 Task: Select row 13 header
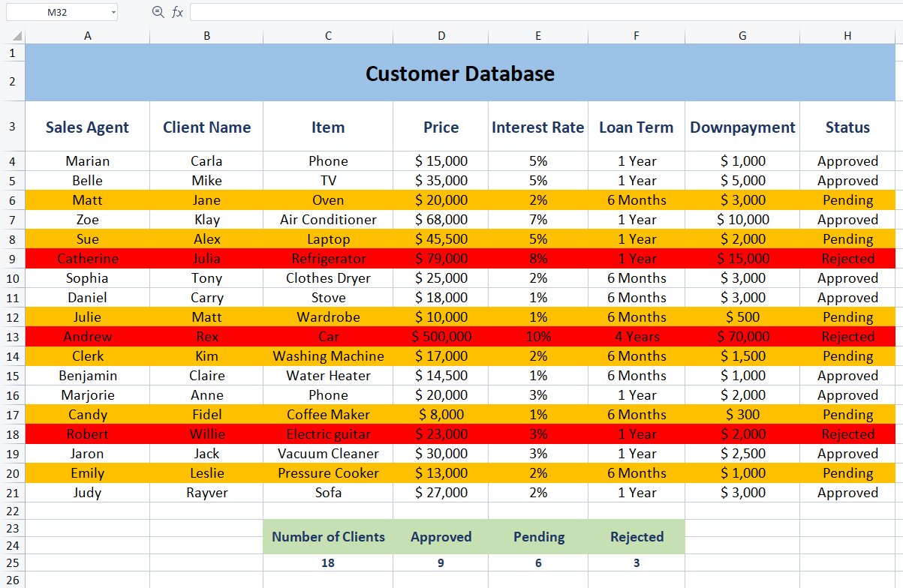pos(12,337)
